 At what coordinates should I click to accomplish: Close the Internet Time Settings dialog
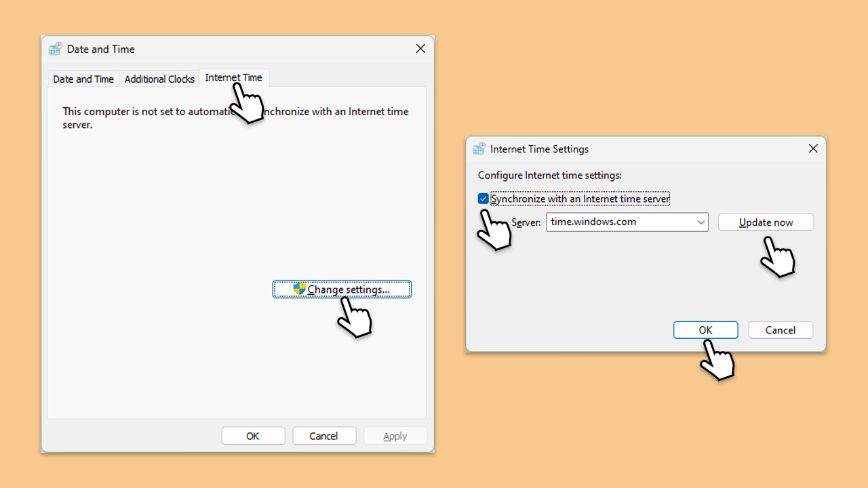[813, 148]
